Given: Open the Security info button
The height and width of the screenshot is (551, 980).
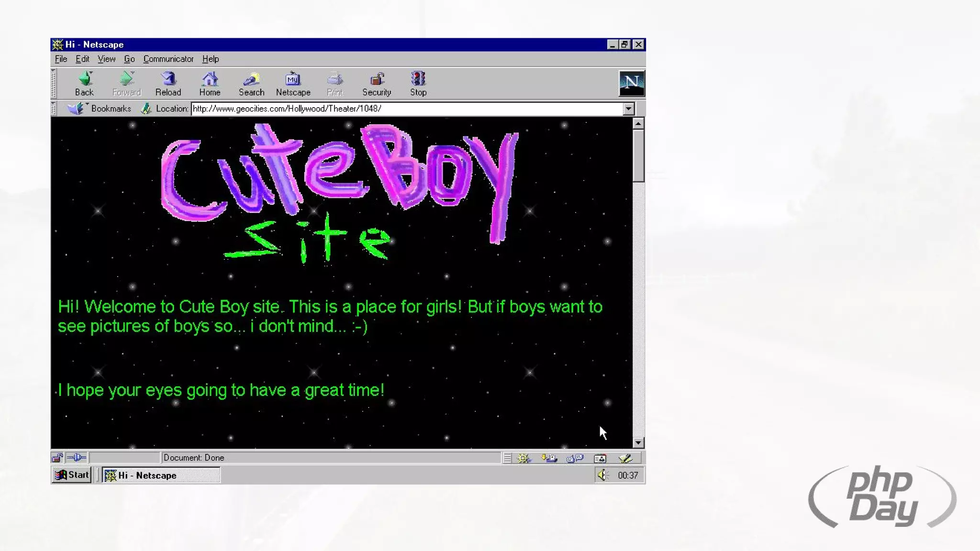Looking at the screenshot, I should (x=377, y=84).
